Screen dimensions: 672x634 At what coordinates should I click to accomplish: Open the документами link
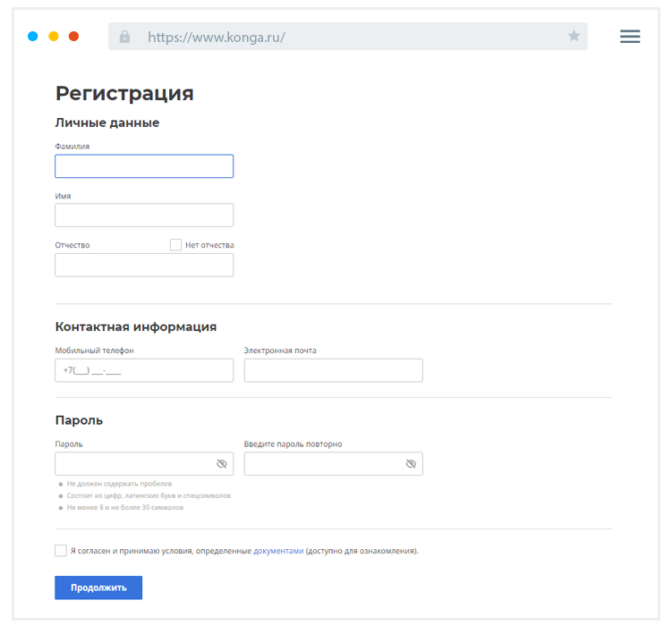click(x=278, y=551)
